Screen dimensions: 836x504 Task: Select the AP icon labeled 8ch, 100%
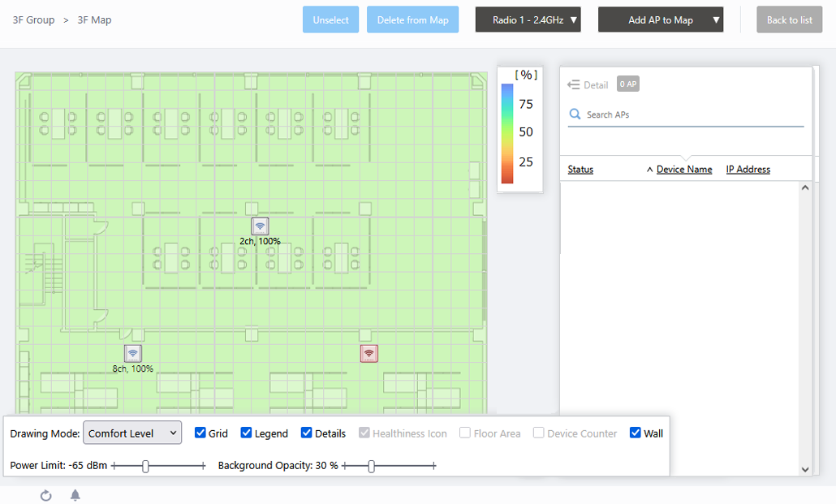click(x=133, y=353)
